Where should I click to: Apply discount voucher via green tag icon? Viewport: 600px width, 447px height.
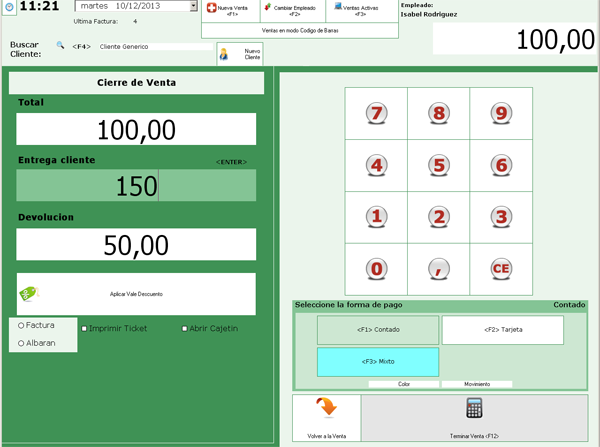[x=29, y=294]
